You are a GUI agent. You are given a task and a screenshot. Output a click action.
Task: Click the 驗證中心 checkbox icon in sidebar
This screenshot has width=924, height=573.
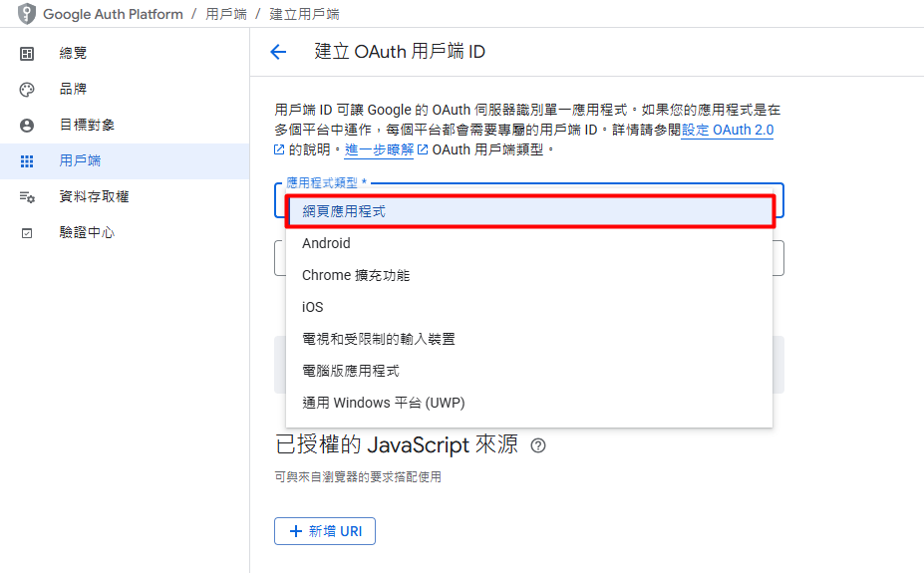coord(27,233)
